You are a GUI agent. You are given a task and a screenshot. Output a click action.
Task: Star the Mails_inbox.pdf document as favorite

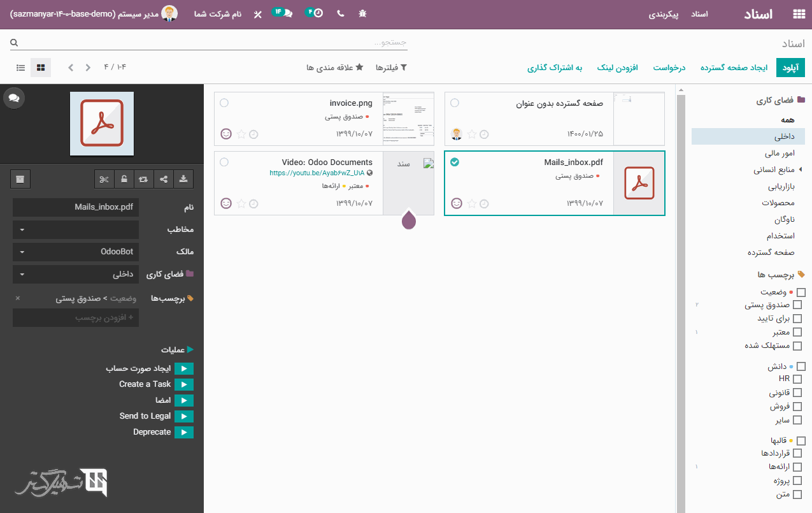coord(472,204)
